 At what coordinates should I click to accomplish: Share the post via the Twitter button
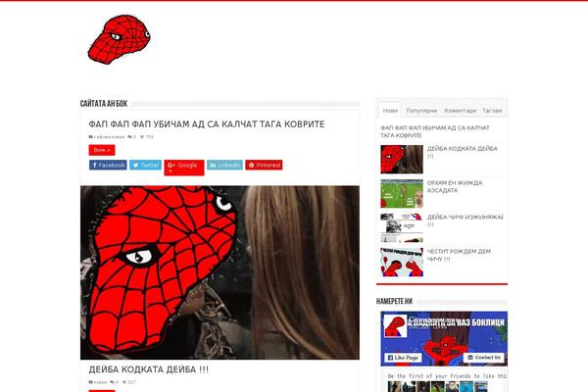[145, 165]
